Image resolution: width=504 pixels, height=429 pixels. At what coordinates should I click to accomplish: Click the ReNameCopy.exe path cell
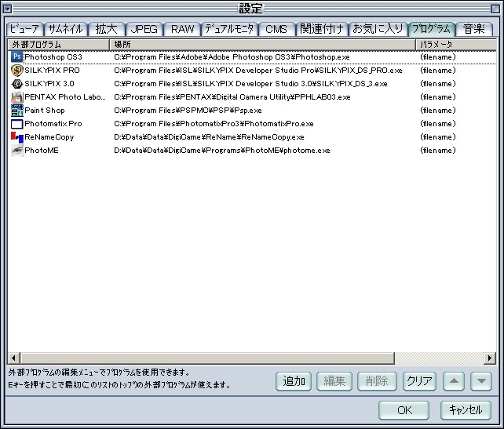pyautogui.click(x=209, y=137)
